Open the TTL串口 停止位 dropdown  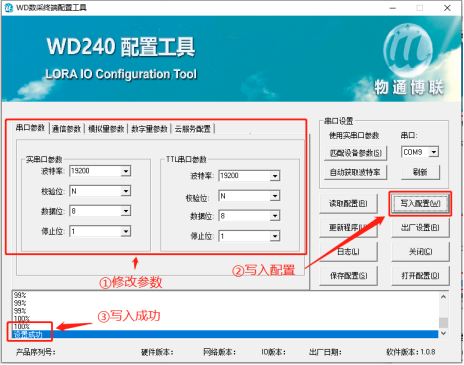(x=275, y=236)
